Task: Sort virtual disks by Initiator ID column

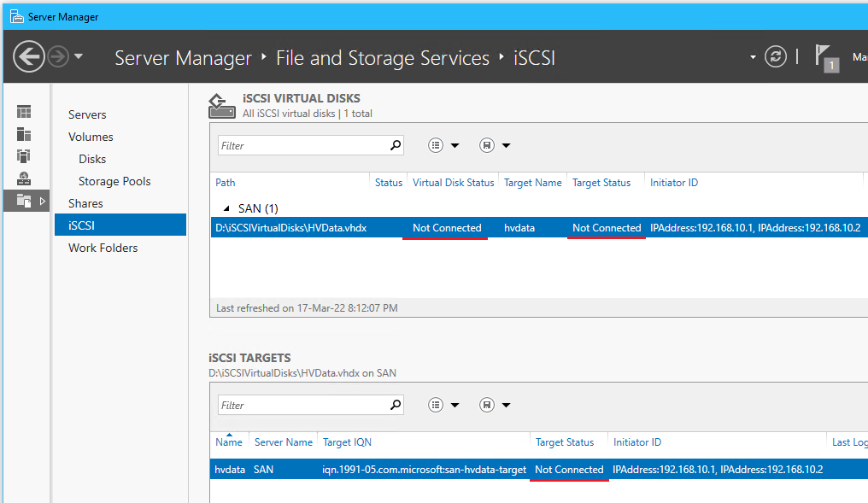Action: click(x=674, y=183)
